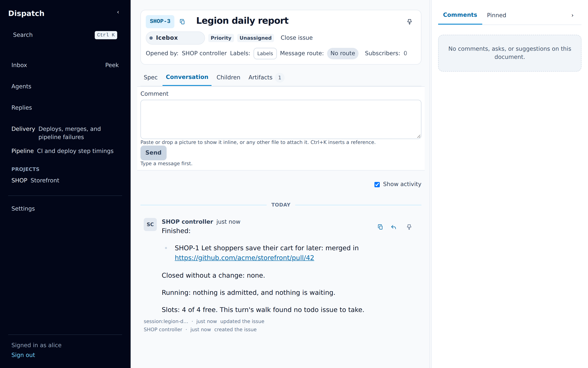Click Close issue

pos(296,38)
